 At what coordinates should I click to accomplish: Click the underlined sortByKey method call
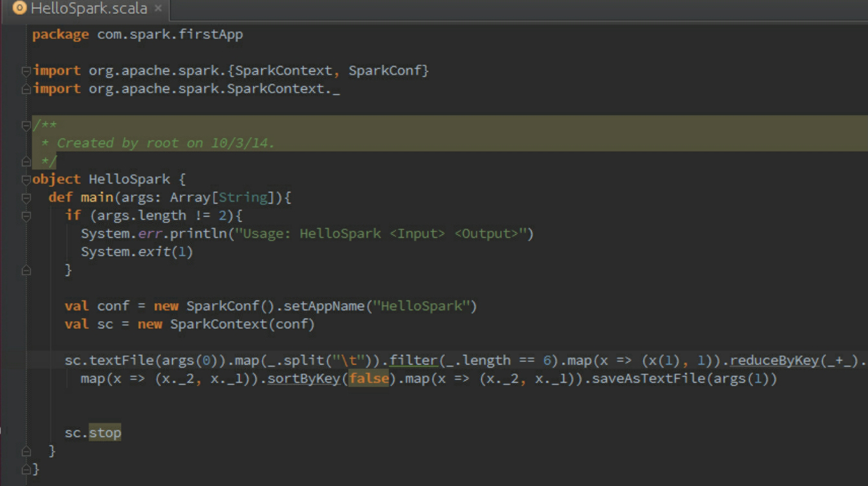(303, 379)
